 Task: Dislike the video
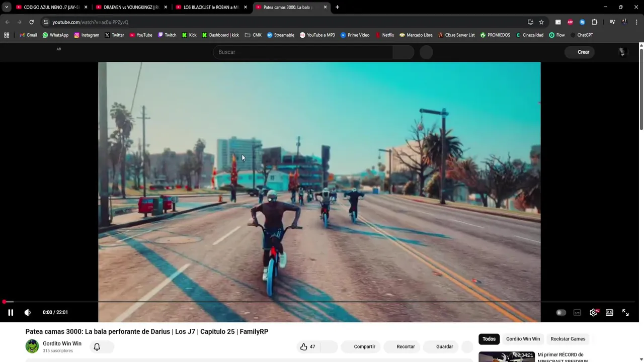coord(329,346)
